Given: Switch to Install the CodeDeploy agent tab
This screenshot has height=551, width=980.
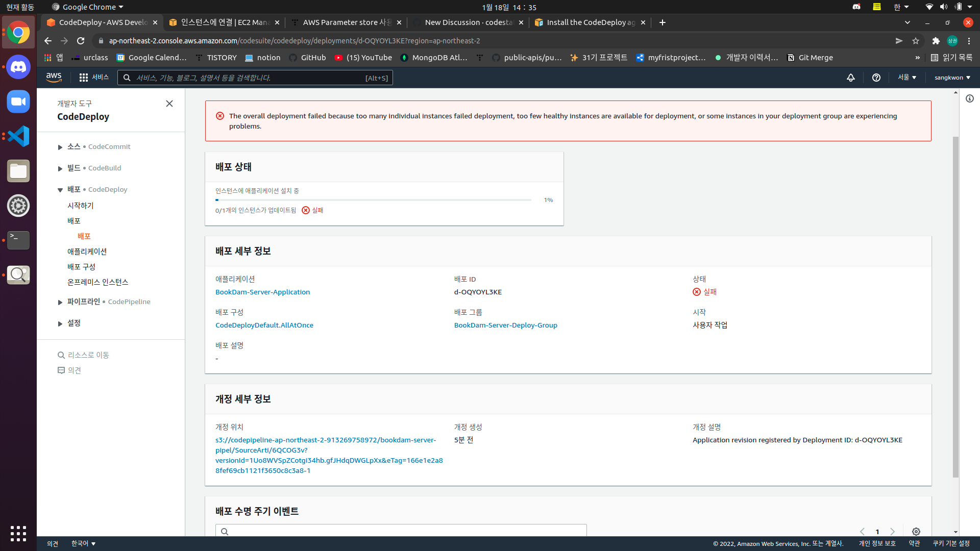Looking at the screenshot, I should [x=591, y=22].
